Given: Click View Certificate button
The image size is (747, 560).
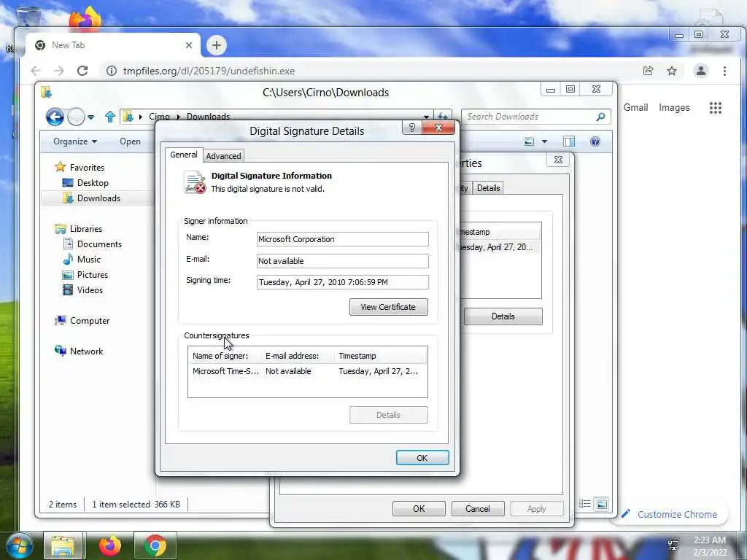Looking at the screenshot, I should click(388, 307).
